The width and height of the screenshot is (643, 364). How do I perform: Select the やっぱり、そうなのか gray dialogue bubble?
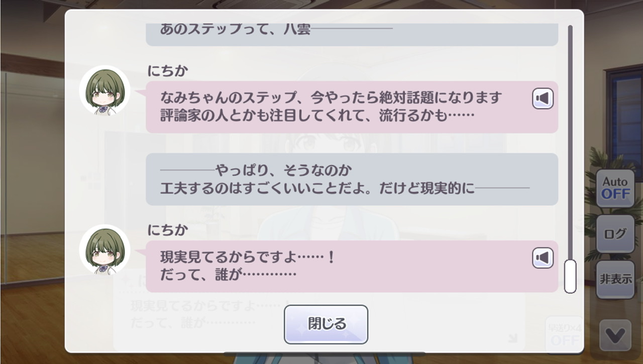click(x=352, y=179)
